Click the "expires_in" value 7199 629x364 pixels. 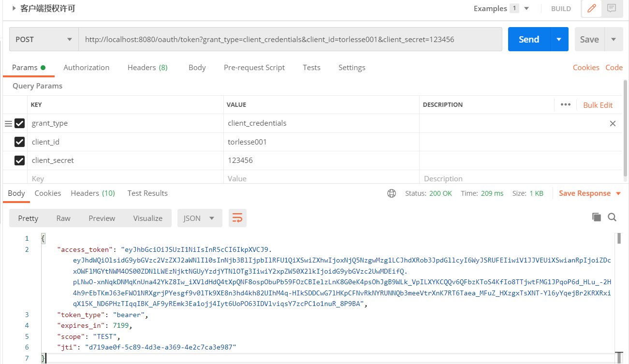120,326
